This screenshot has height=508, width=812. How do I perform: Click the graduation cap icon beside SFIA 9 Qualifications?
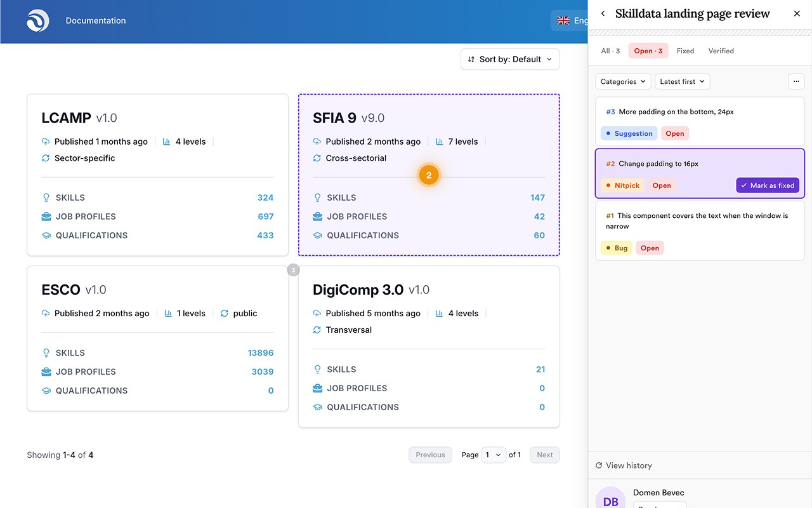[317, 236]
